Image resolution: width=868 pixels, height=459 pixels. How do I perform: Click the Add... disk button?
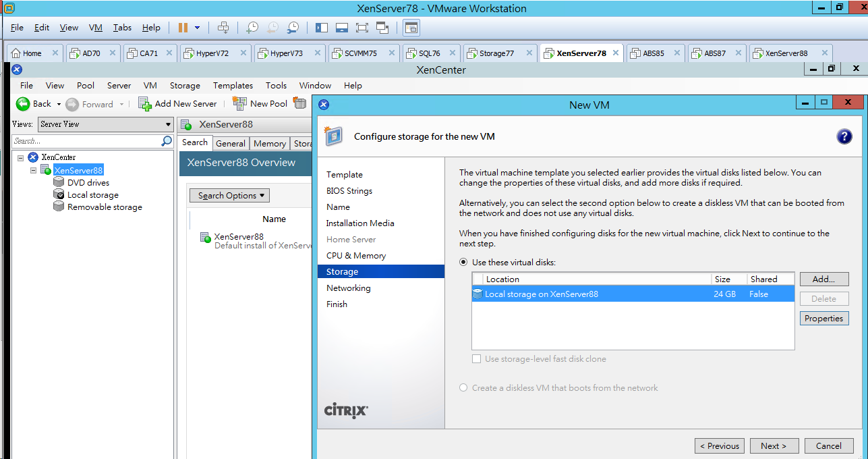pyautogui.click(x=824, y=279)
